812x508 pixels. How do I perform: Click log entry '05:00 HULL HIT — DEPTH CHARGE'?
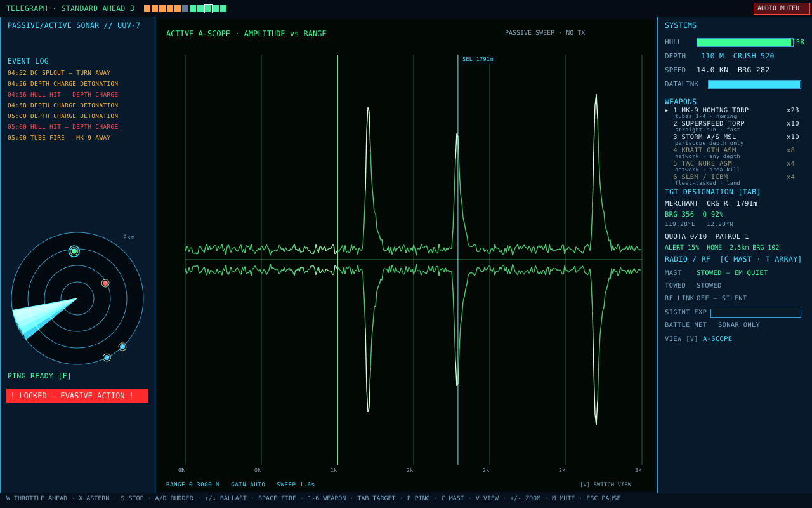coord(63,127)
